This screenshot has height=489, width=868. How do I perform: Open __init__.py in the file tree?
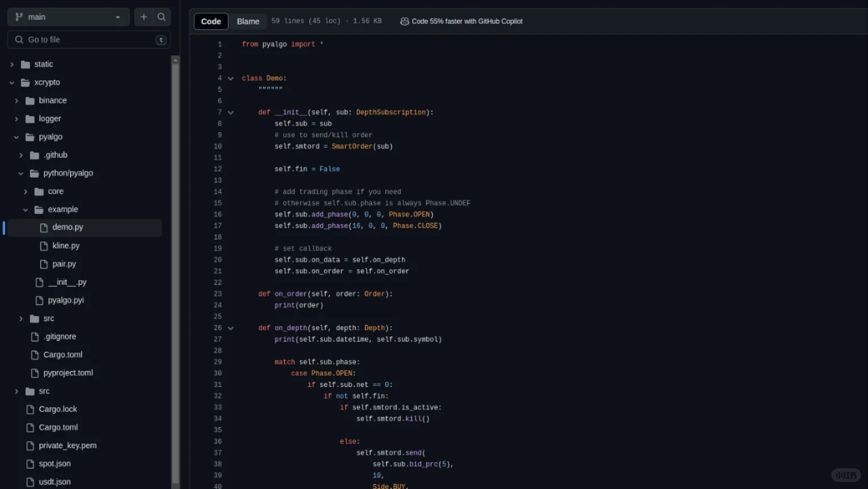(67, 282)
